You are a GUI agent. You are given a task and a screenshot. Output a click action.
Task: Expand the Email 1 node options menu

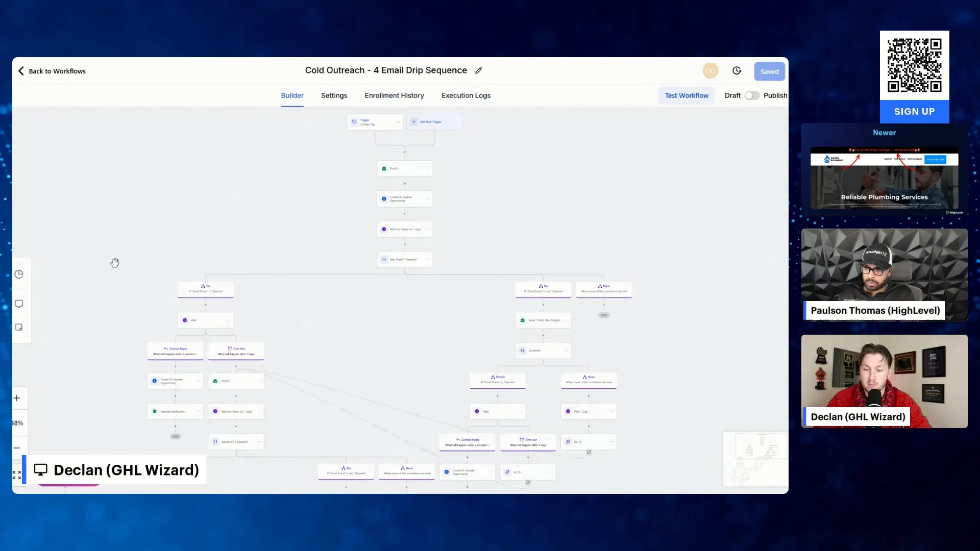(428, 168)
